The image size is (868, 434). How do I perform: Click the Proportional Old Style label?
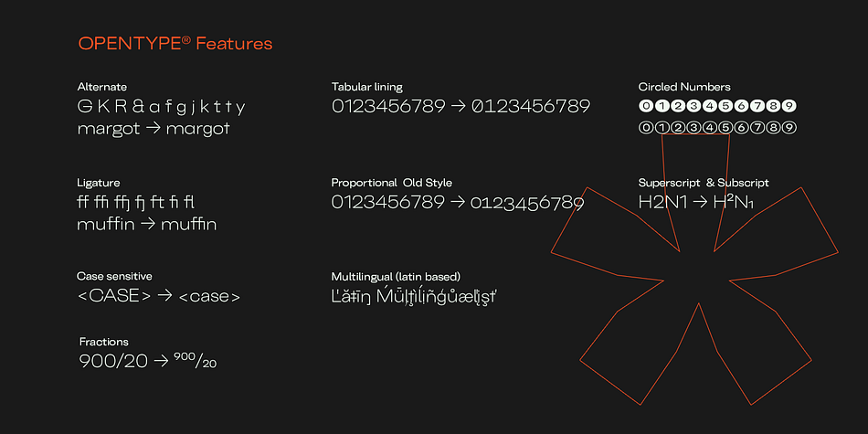[392, 183]
